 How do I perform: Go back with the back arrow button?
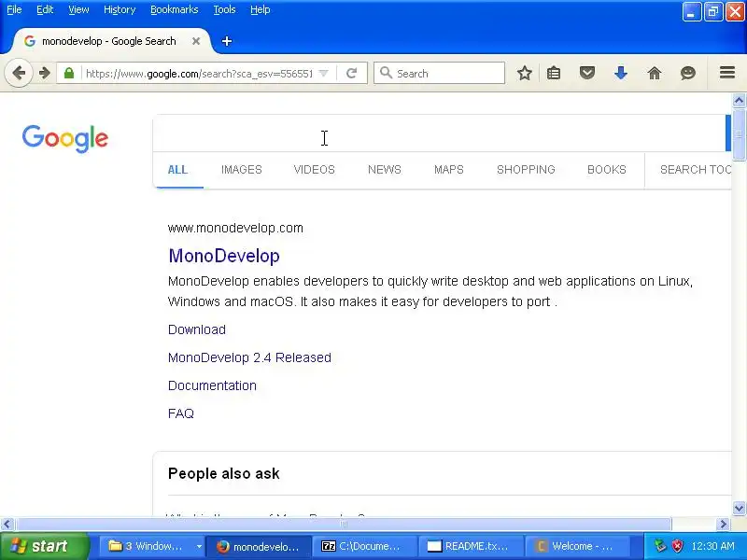[19, 74]
